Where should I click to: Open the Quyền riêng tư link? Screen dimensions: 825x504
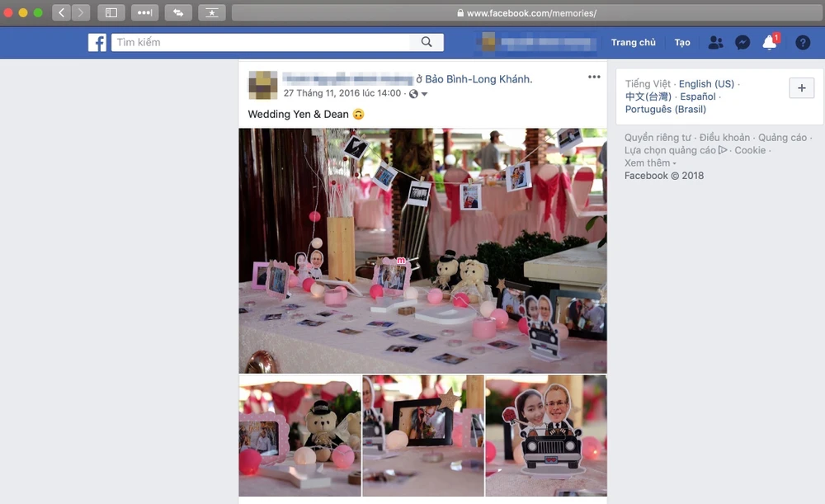[x=658, y=137]
